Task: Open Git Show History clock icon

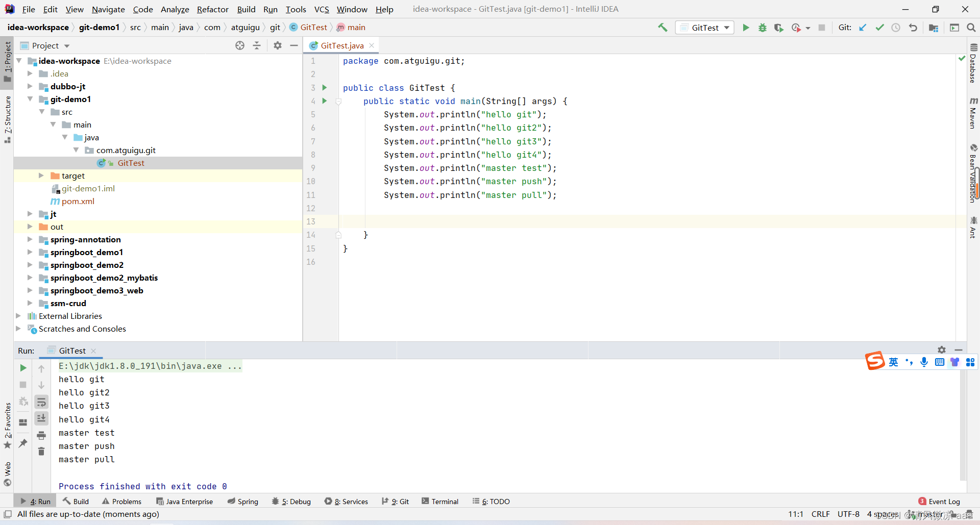Action: pyautogui.click(x=896, y=28)
